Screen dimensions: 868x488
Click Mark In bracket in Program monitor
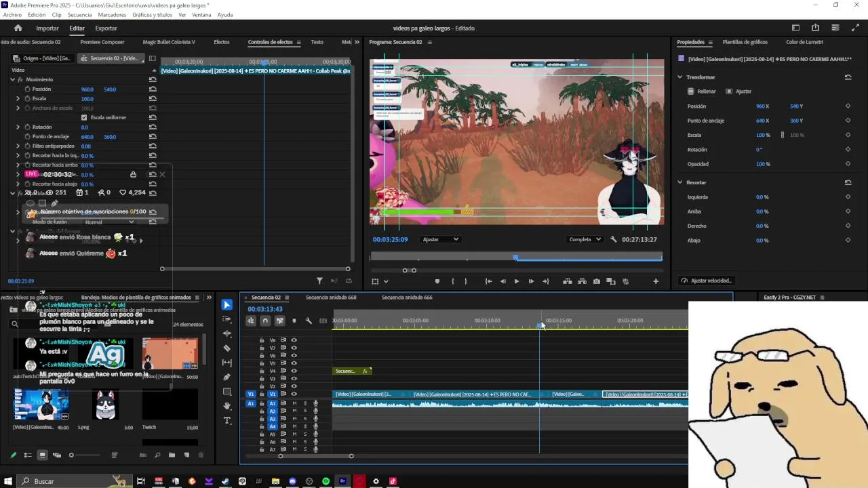(x=452, y=281)
